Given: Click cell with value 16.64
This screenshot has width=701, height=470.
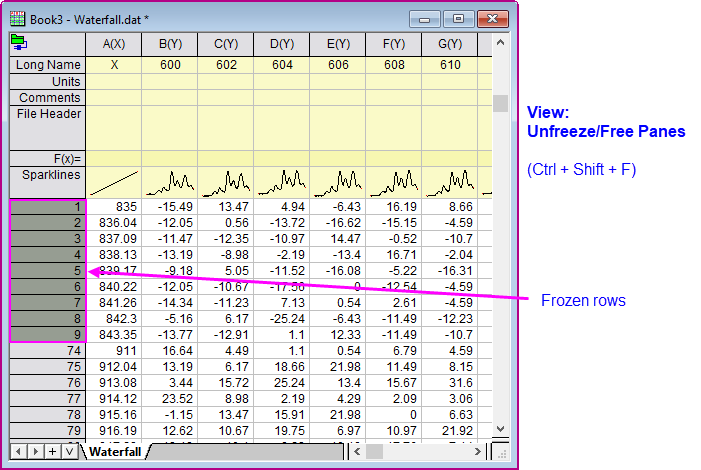Looking at the screenshot, I should click(x=170, y=351).
